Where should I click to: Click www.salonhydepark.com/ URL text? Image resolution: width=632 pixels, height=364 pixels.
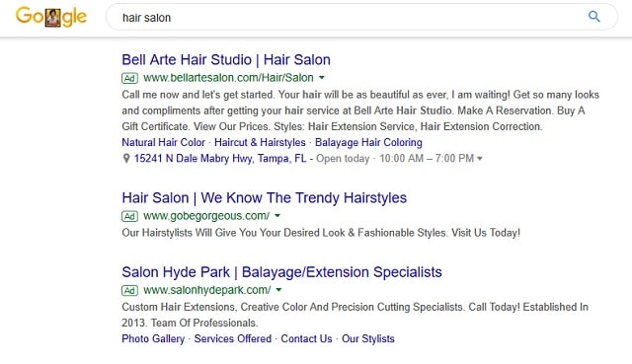click(x=207, y=290)
